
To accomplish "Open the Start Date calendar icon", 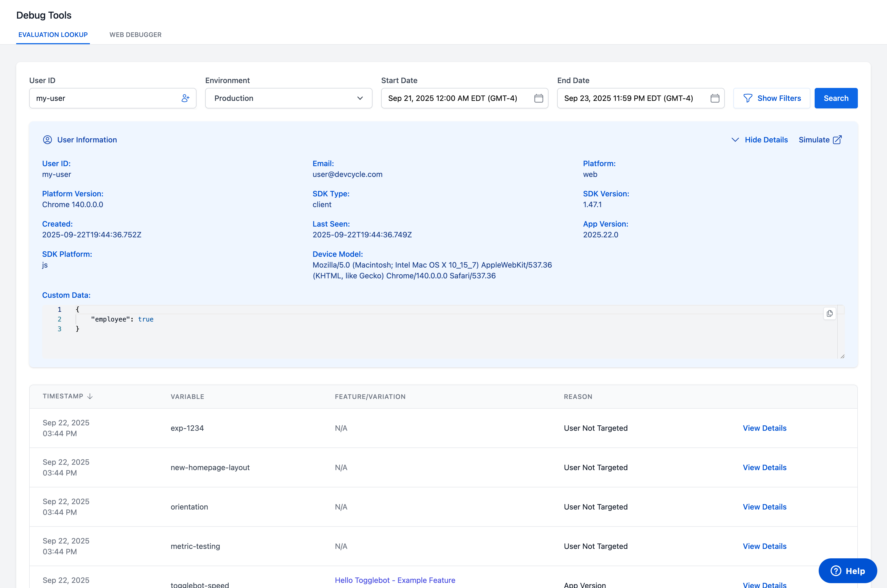I will click(x=539, y=98).
